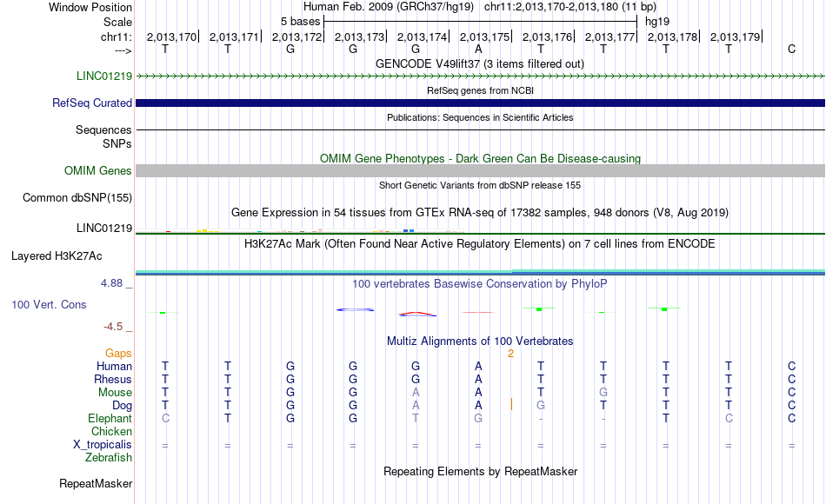Select the RefSeq Curated track label
This screenshot has width=826, height=504.
92,103
